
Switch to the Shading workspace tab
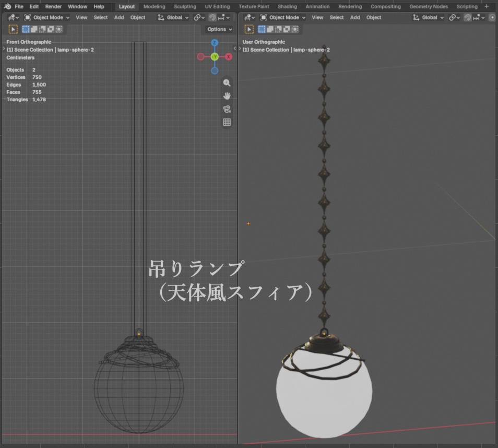[x=288, y=6]
